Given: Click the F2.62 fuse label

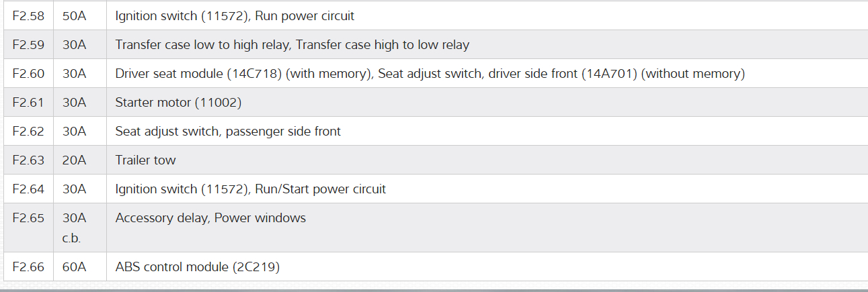Looking at the screenshot, I should pyautogui.click(x=28, y=132).
